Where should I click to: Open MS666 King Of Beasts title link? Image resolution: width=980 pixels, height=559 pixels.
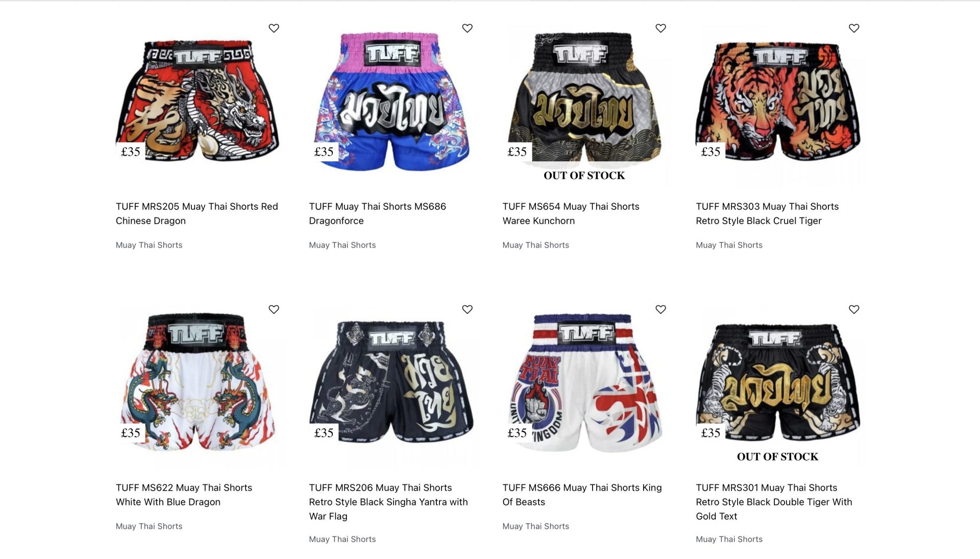[582, 495]
